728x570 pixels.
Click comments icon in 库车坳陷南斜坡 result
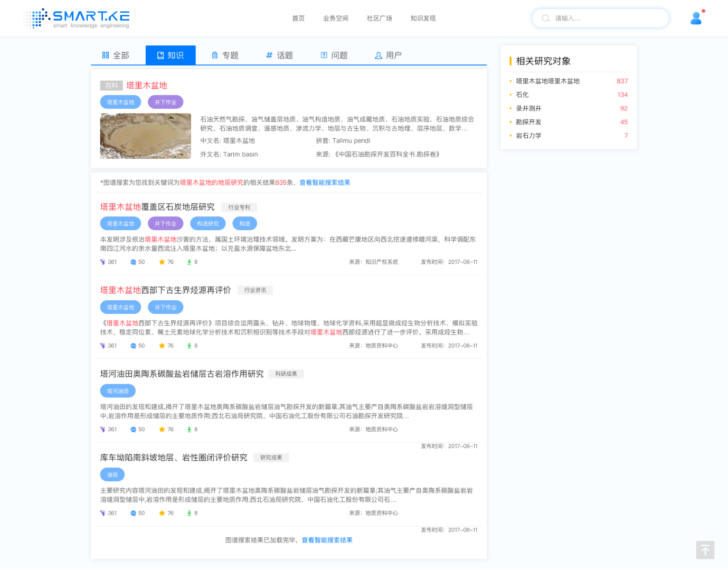pyautogui.click(x=133, y=513)
